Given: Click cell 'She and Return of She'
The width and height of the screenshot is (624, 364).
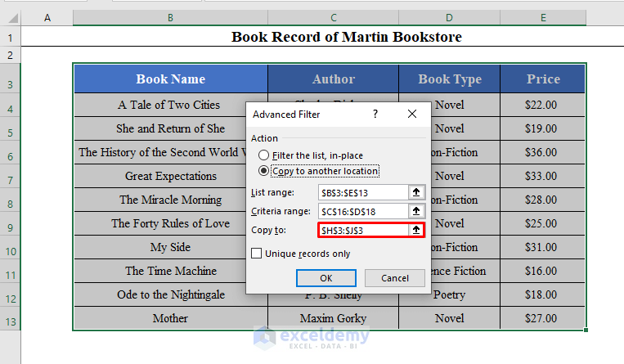Looking at the screenshot, I should 170,128.
